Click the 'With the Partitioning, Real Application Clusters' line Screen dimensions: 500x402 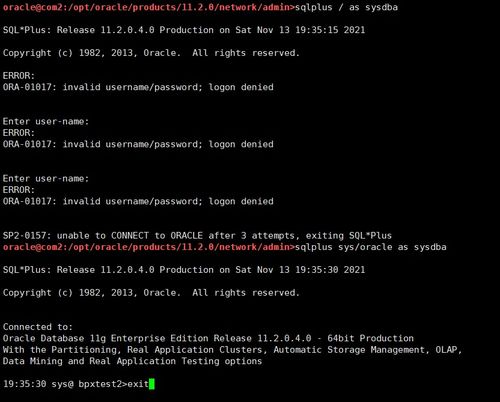click(x=232, y=350)
